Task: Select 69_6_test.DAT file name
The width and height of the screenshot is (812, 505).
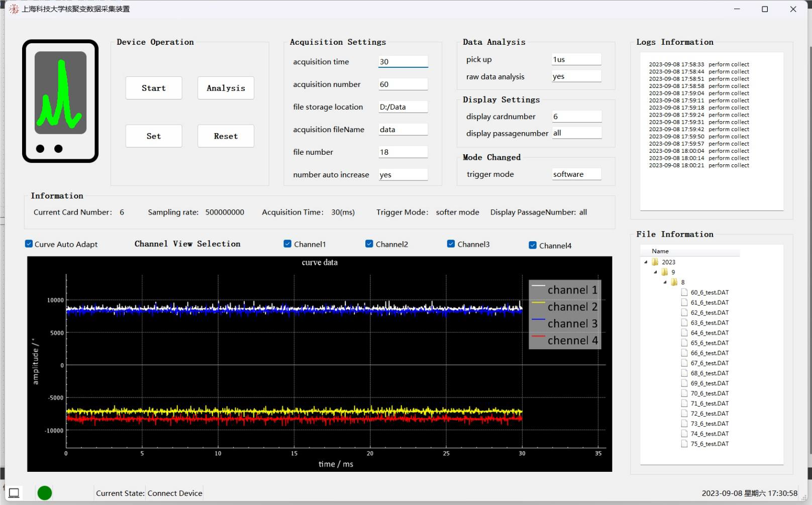Action: coord(709,383)
